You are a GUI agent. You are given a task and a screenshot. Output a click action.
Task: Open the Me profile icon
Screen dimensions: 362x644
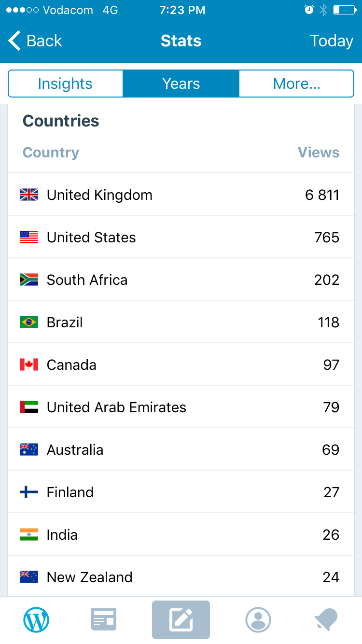258,619
